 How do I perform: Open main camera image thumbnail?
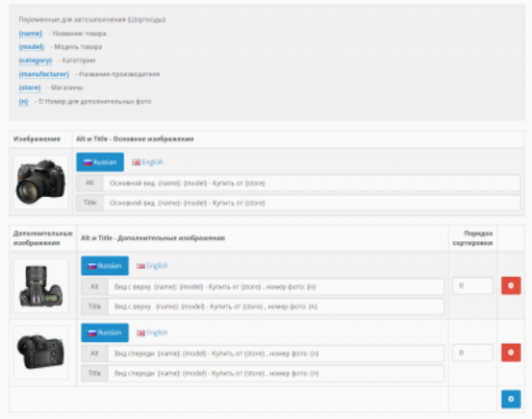click(x=40, y=183)
